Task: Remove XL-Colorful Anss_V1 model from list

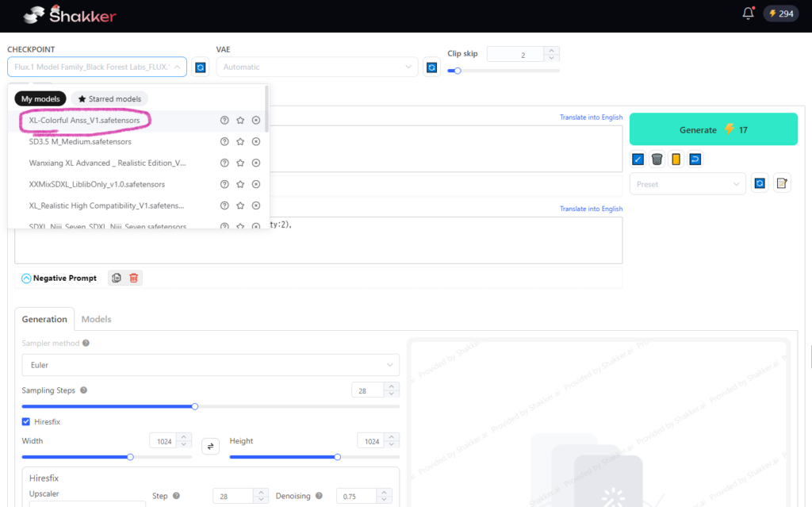Action: [x=255, y=121]
